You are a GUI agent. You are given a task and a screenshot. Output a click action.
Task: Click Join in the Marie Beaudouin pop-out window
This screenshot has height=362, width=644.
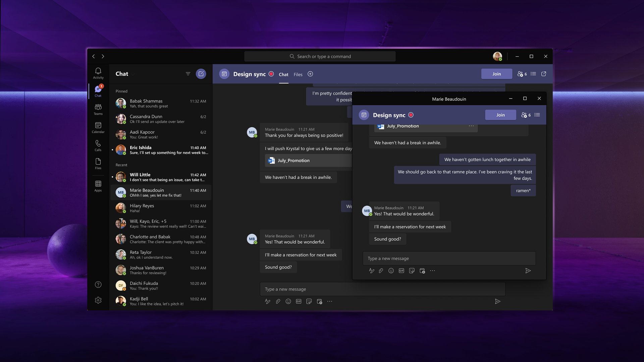[x=500, y=115]
